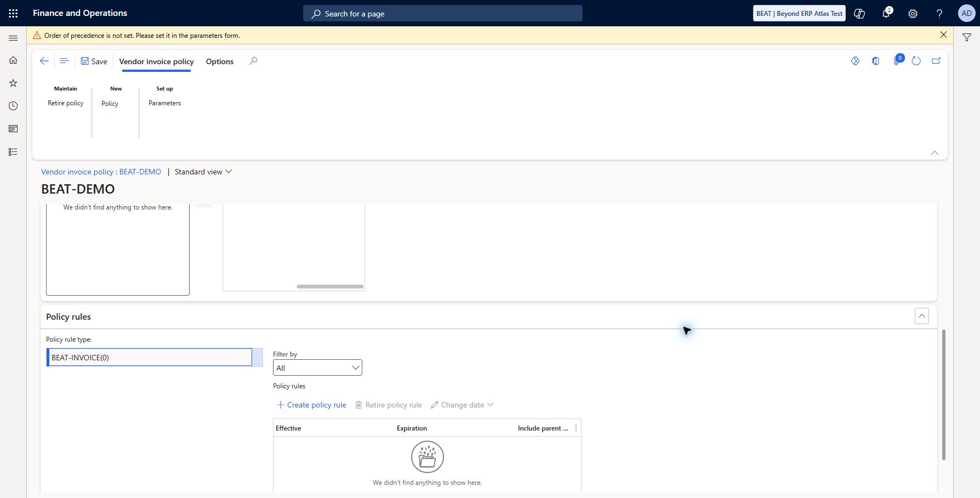Open notifications bell icon

click(886, 14)
